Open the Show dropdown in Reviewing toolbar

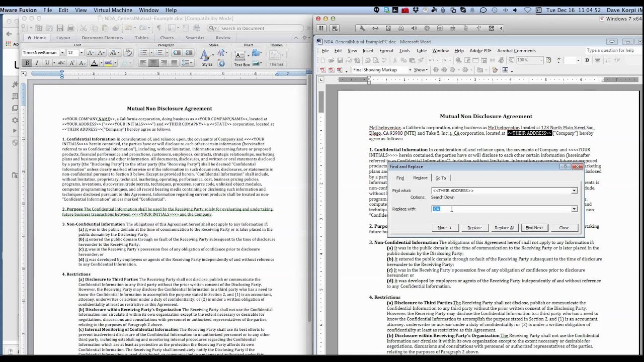pyautogui.click(x=421, y=70)
